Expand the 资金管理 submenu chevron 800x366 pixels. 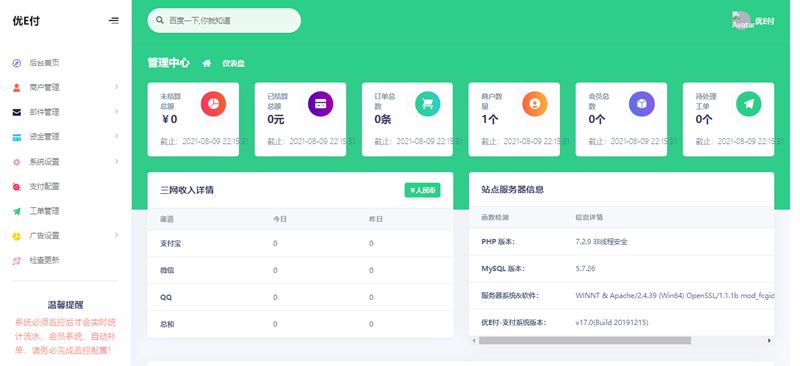[116, 136]
